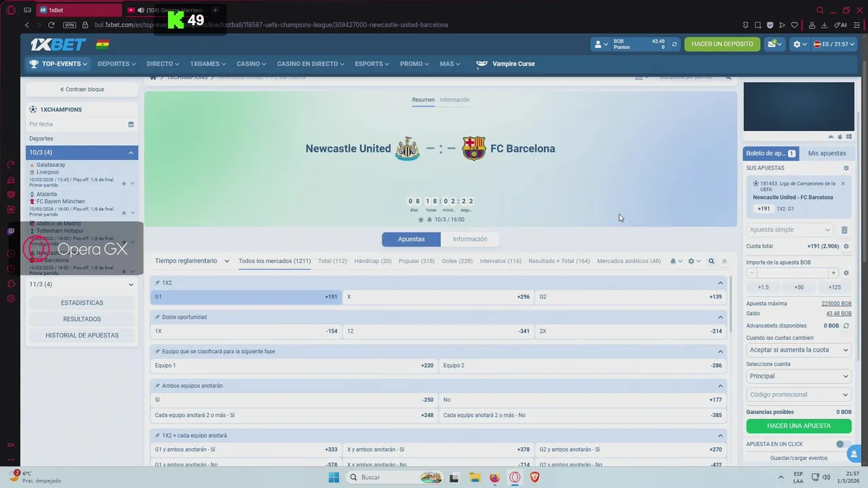
Task: Open the Tiempo reglamentario dropdown
Action: point(192,261)
